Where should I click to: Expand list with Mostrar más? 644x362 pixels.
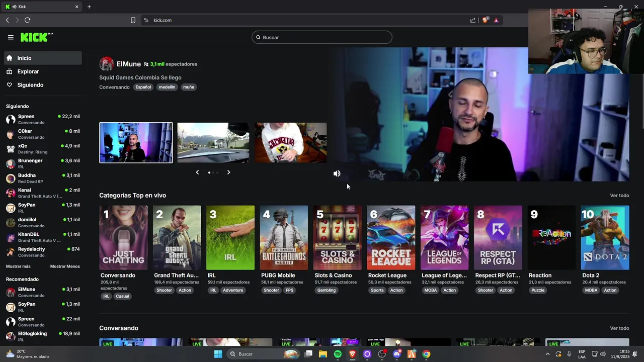tap(18, 266)
